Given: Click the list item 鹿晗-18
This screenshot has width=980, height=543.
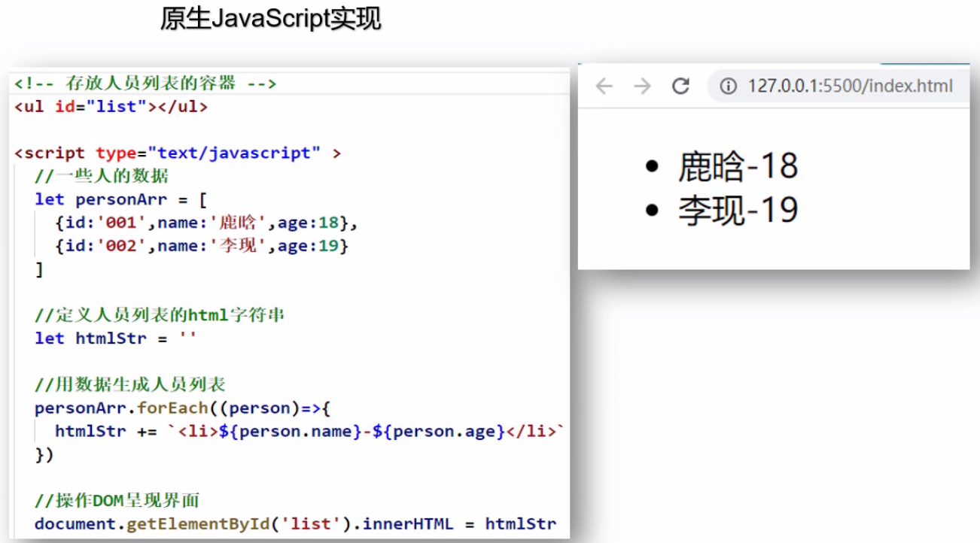Looking at the screenshot, I should 738,166.
